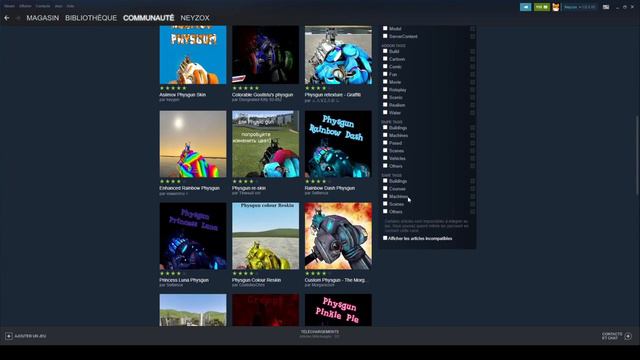Open the NEYZOX profile tab
This screenshot has height=360, width=640.
pyautogui.click(x=195, y=18)
